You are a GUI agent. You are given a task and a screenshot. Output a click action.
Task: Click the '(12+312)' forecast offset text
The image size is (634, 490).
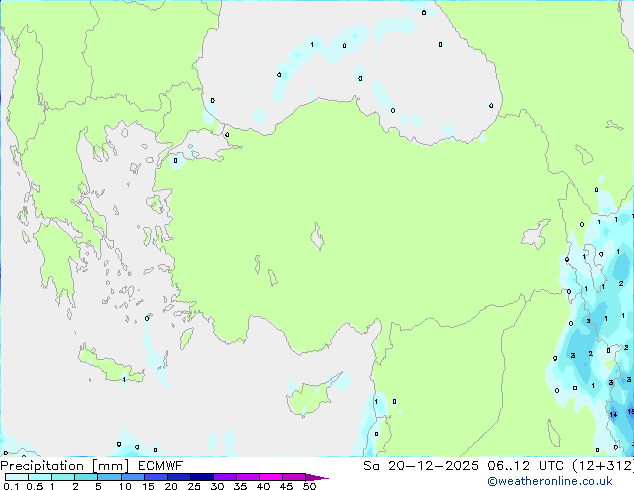pos(603,466)
